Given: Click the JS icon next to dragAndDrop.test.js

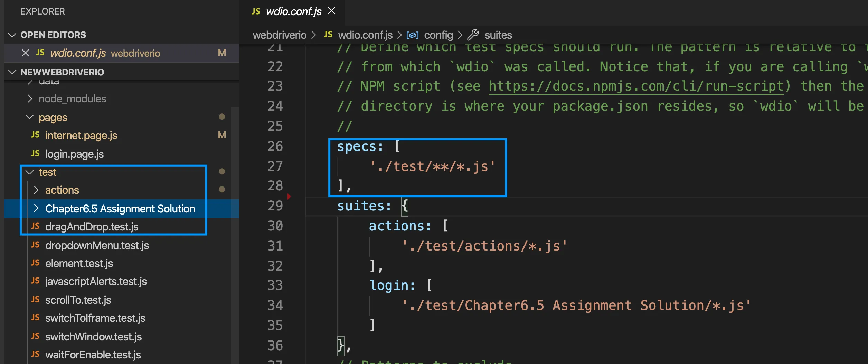Looking at the screenshot, I should tap(35, 226).
